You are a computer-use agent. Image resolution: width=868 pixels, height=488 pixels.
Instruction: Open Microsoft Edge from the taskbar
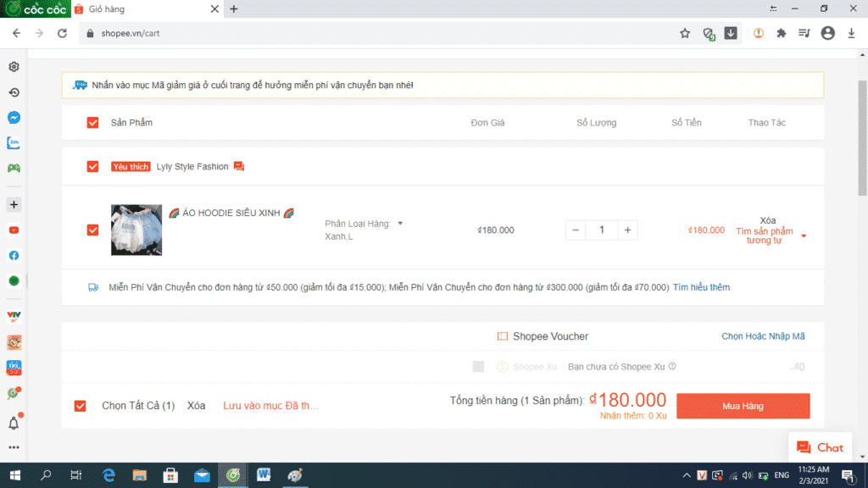108,475
